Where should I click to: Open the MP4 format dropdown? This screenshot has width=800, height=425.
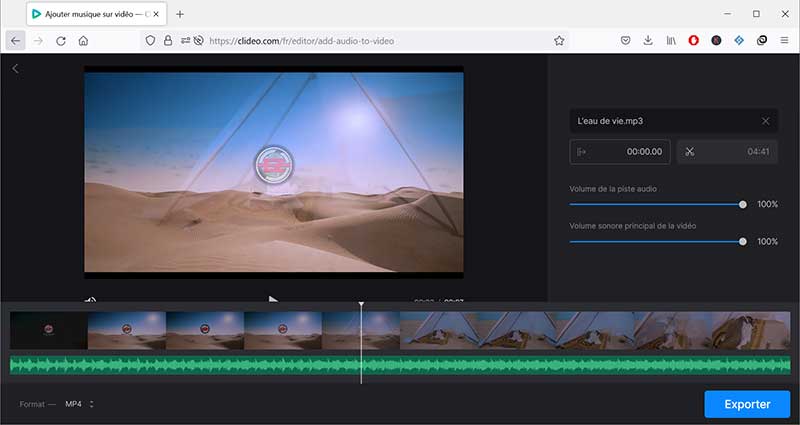tap(79, 404)
